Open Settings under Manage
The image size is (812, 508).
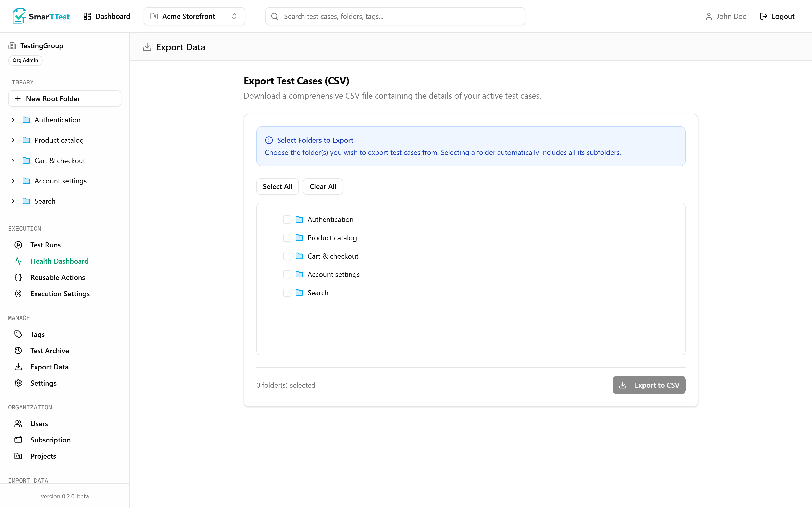44,383
